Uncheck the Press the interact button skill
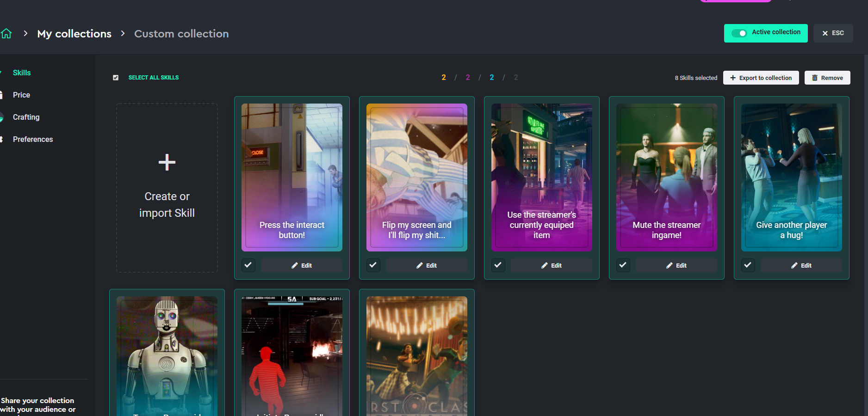Image resolution: width=868 pixels, height=416 pixels. point(248,265)
